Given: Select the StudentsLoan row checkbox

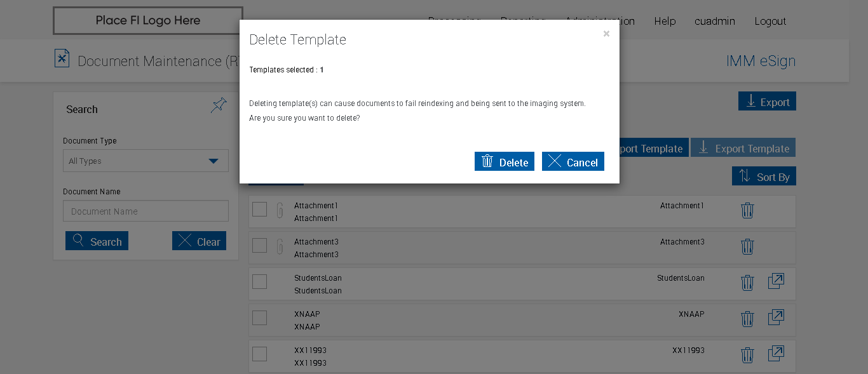Looking at the screenshot, I should click(x=259, y=281).
